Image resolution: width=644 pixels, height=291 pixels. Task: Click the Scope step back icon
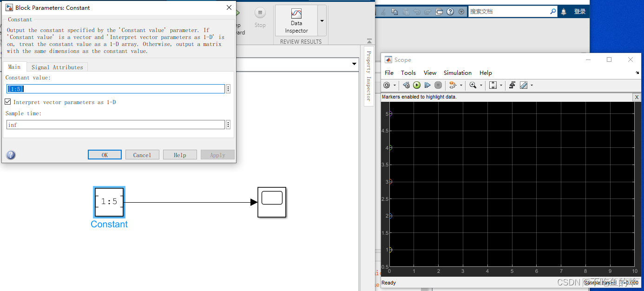click(x=406, y=85)
